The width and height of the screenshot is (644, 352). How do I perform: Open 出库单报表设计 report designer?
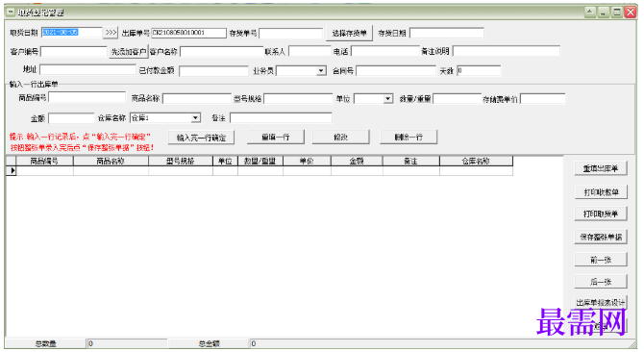(x=601, y=303)
